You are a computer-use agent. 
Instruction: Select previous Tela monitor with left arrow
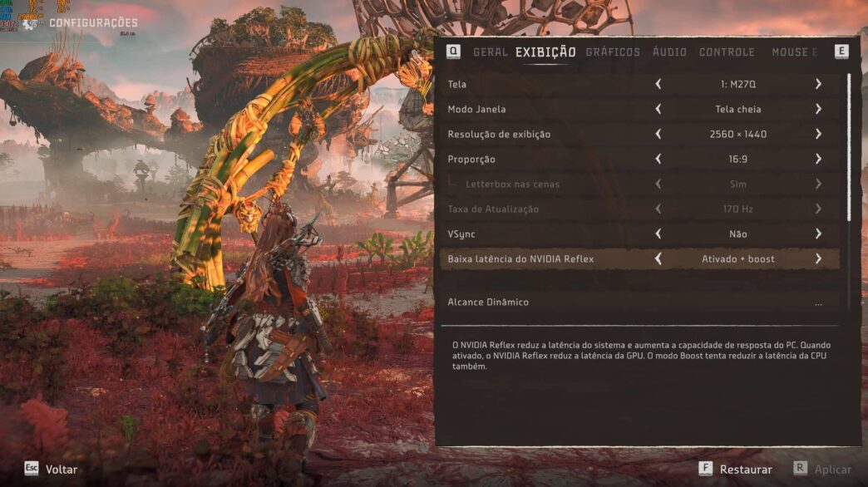click(658, 84)
